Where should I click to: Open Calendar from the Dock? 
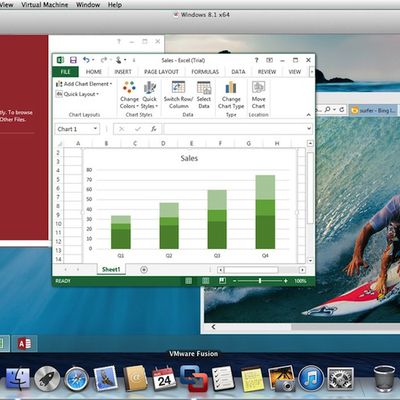[x=164, y=379]
